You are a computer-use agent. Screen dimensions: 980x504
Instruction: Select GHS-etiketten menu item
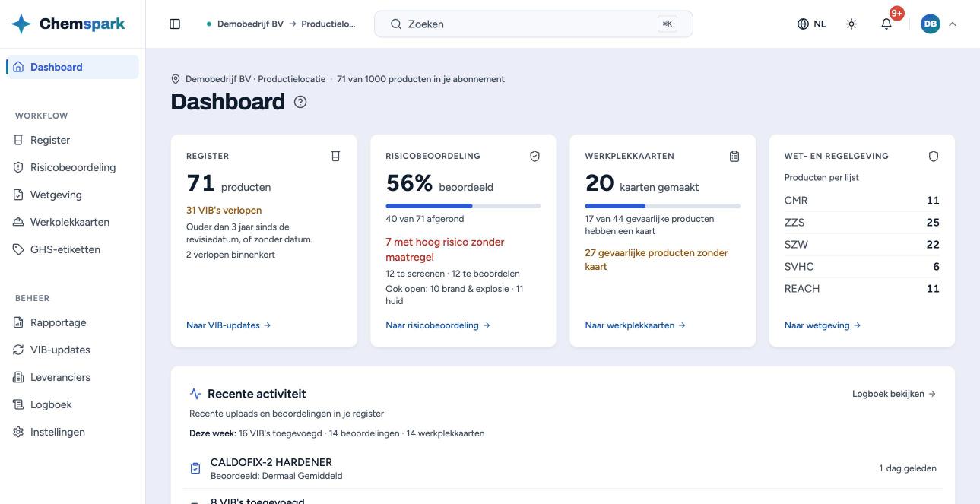tap(72, 249)
